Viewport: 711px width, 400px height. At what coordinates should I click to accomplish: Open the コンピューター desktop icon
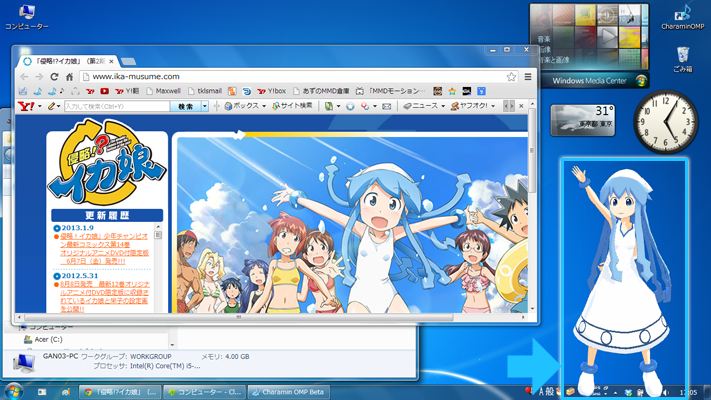[x=27, y=17]
